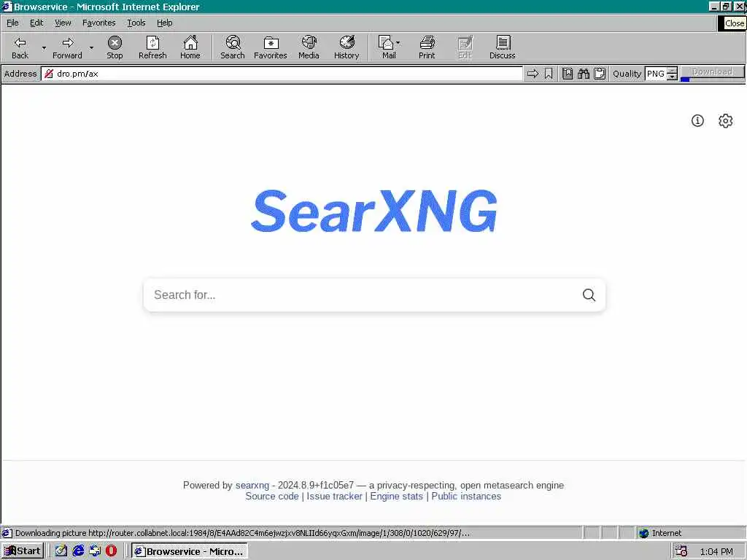
Task: Open the Engine stats link
Action: pos(396,496)
